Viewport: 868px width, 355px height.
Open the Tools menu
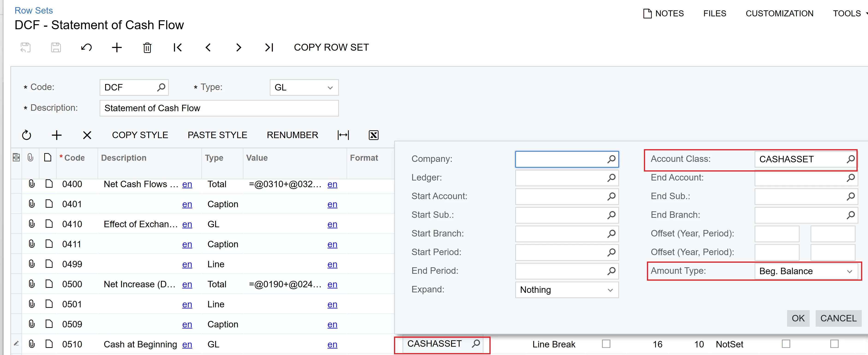[847, 13]
